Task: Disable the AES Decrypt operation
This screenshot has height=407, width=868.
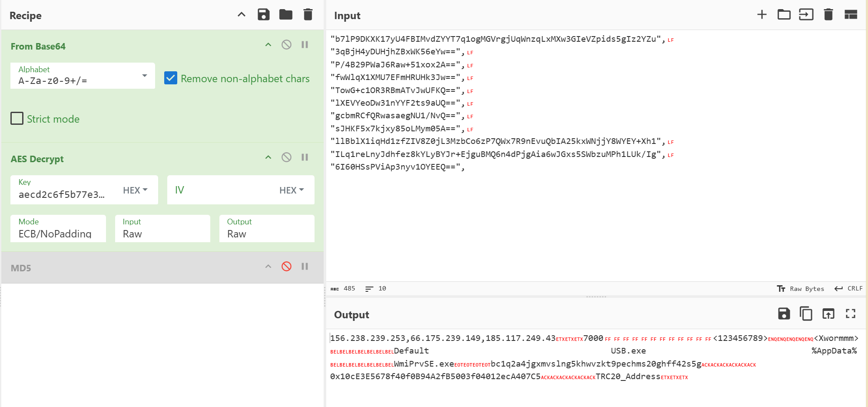Action: point(286,157)
